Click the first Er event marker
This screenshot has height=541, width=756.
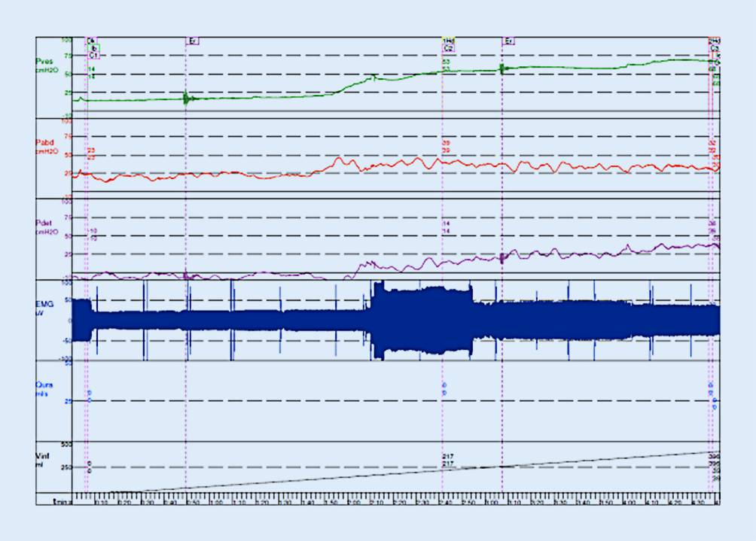[x=192, y=41]
